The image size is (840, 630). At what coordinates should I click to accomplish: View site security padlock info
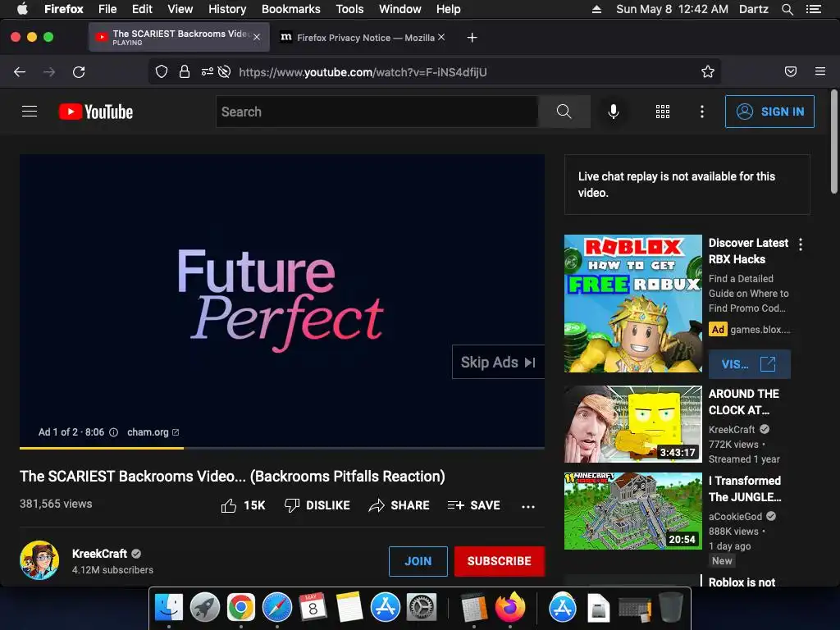click(x=185, y=72)
